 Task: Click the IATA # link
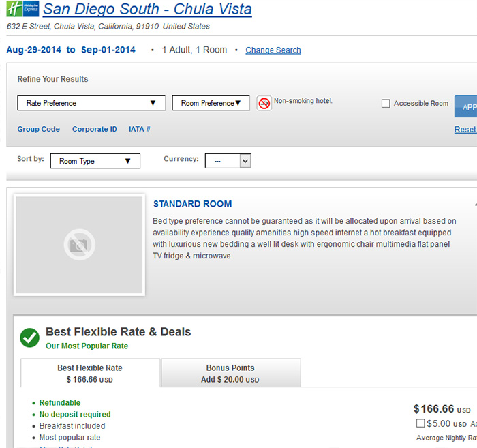click(140, 129)
